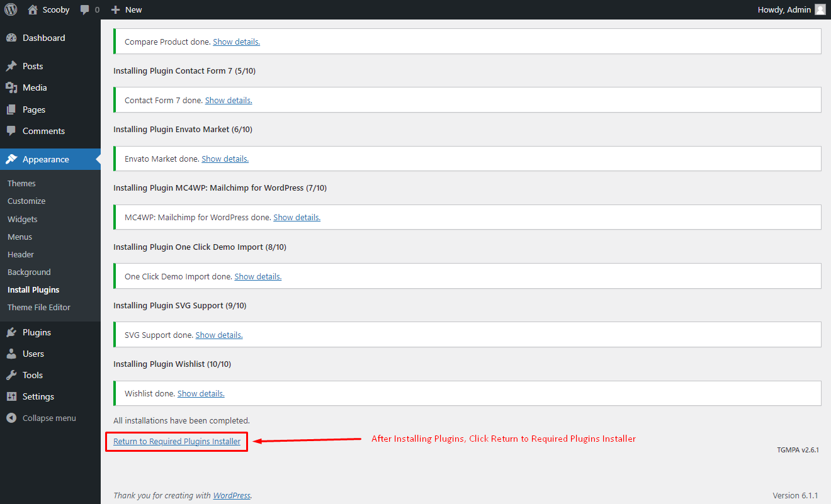Click the Admin avatar icon
The height and width of the screenshot is (504, 831).
point(820,9)
